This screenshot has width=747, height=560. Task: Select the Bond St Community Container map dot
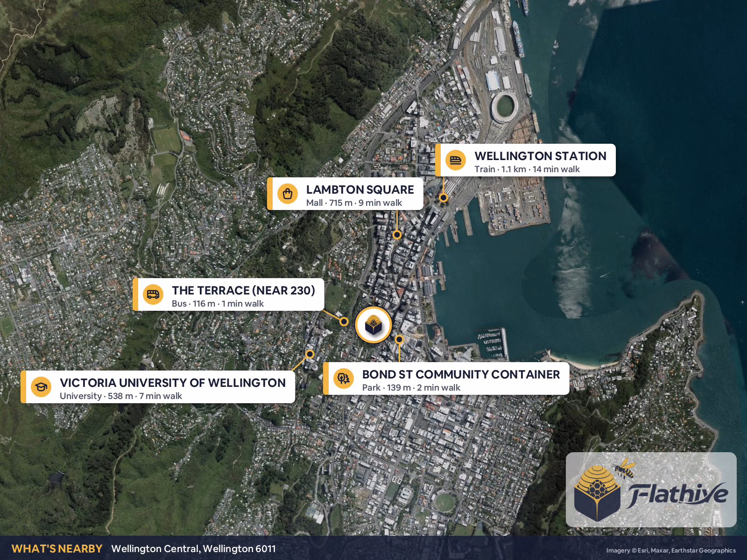pyautogui.click(x=399, y=339)
